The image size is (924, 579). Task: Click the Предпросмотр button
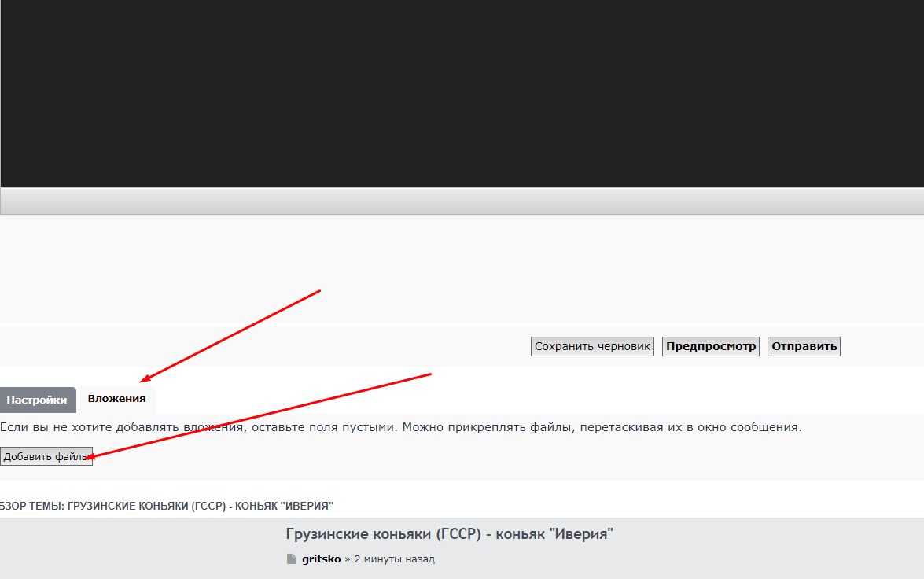(x=710, y=346)
